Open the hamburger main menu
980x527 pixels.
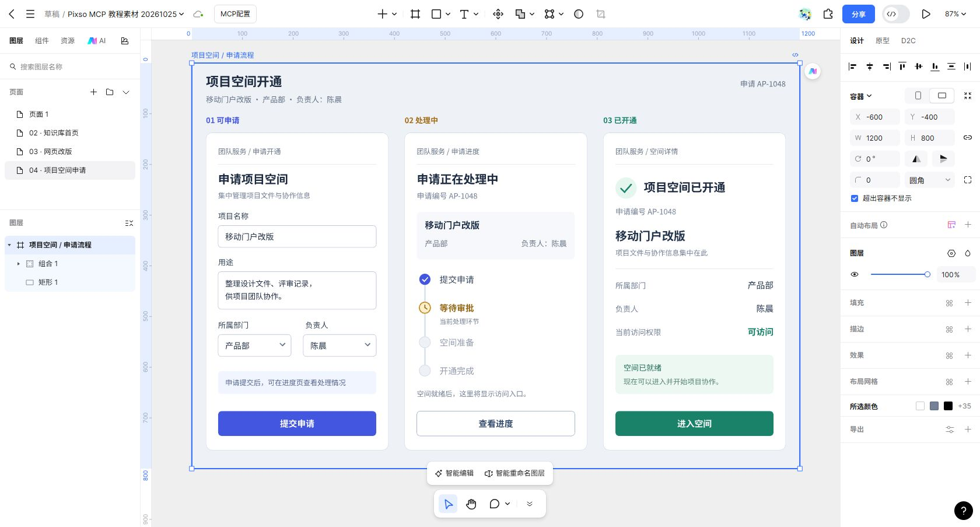point(30,14)
